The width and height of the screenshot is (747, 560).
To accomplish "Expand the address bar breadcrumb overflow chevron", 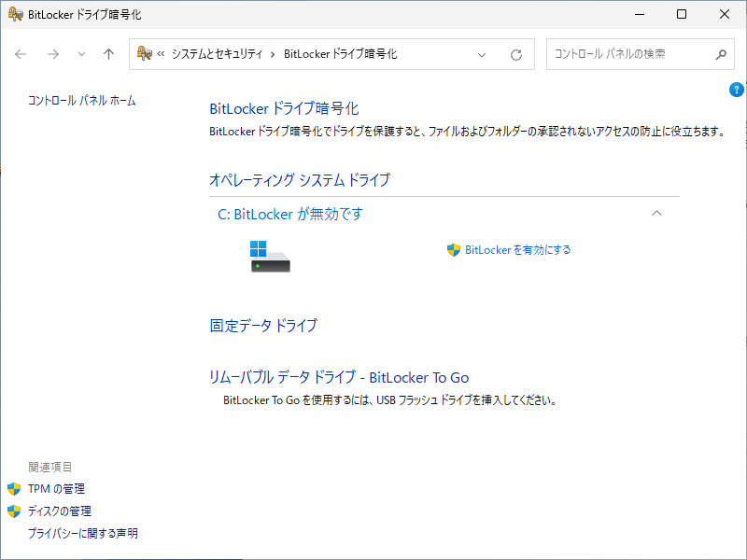I will tap(161, 54).
